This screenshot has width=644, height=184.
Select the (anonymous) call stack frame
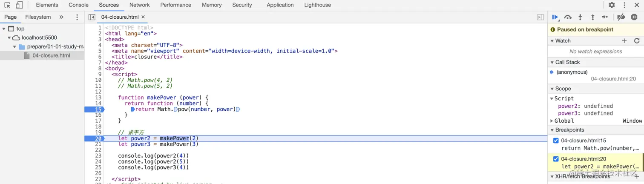point(572,72)
